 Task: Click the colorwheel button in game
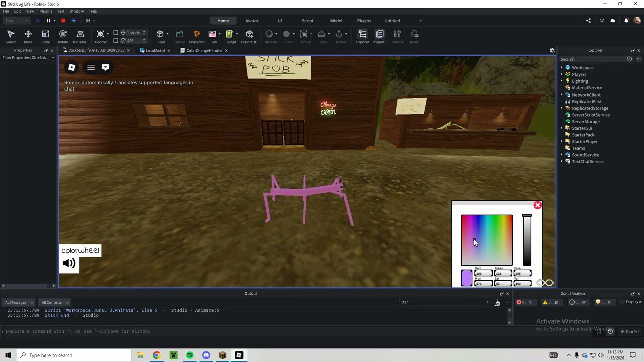pyautogui.click(x=80, y=250)
